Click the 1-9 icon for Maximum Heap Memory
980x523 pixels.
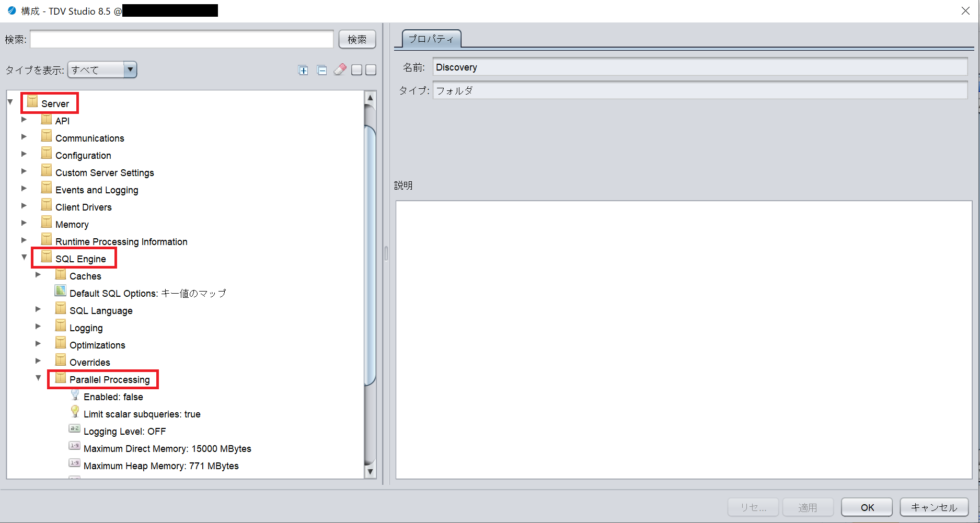(x=75, y=463)
